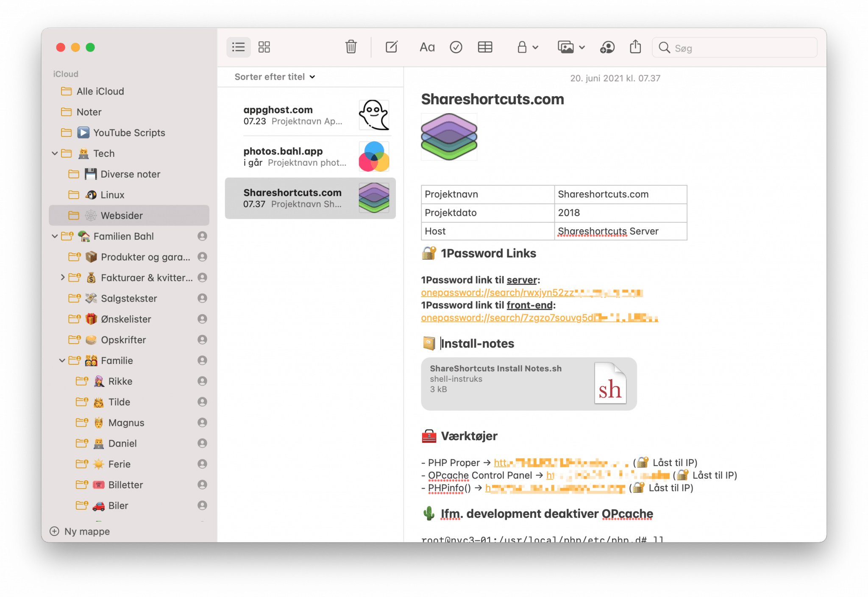Select the Noter folder
Image resolution: width=868 pixels, height=597 pixels.
click(129, 112)
